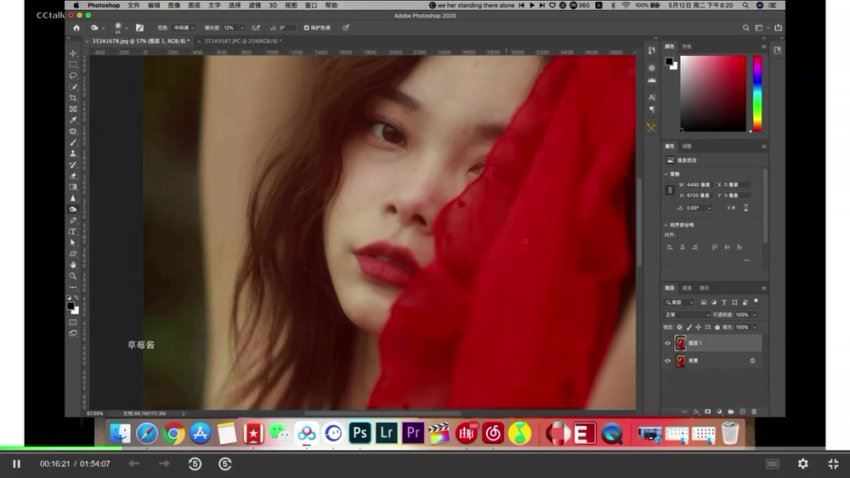The image size is (850, 478).
Task: Select the Lasso tool
Action: (x=73, y=76)
